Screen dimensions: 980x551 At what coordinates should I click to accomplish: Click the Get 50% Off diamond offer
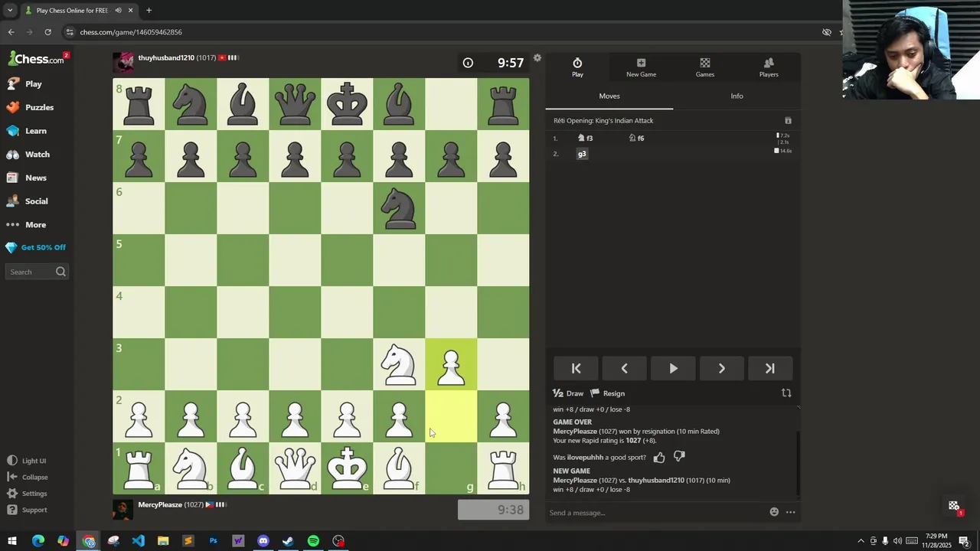pyautogui.click(x=37, y=248)
